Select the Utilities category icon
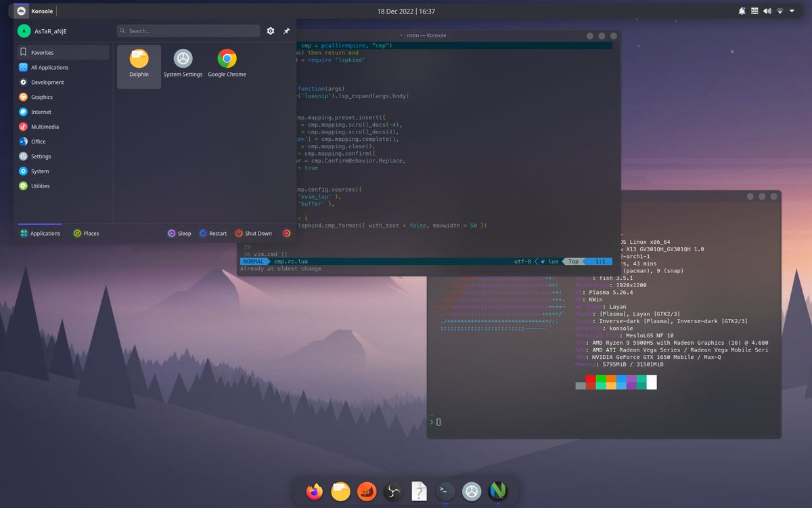Image resolution: width=812 pixels, height=508 pixels. (x=24, y=186)
